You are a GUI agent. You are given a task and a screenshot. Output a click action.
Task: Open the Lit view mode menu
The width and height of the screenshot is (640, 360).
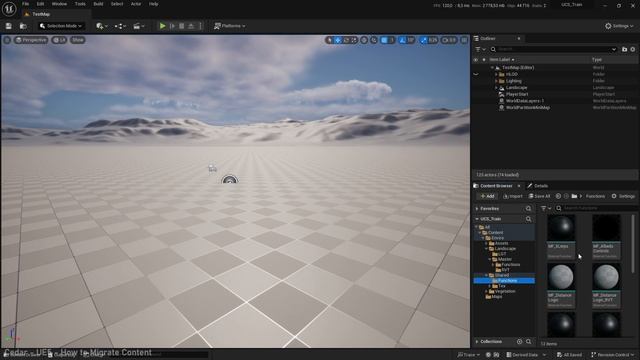click(x=60, y=40)
